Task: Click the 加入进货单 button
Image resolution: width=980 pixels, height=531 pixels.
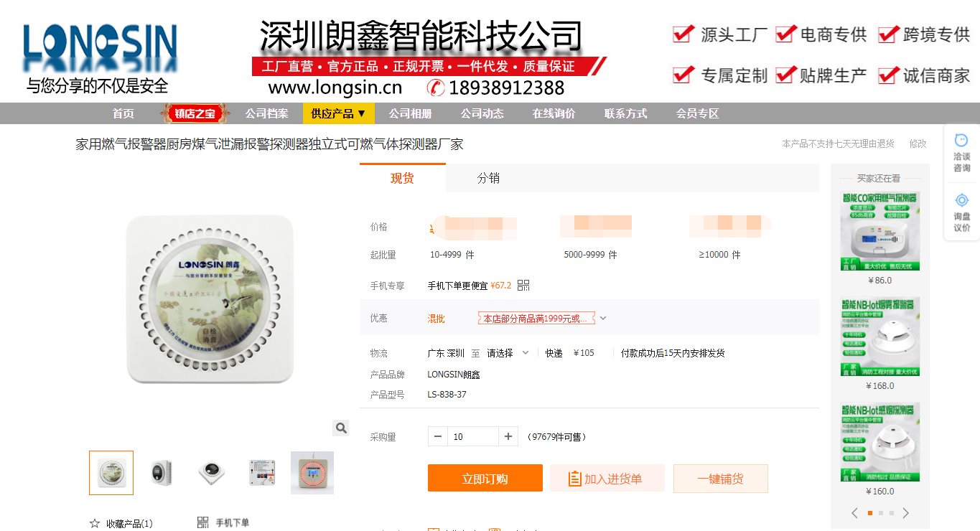Action: pyautogui.click(x=607, y=479)
